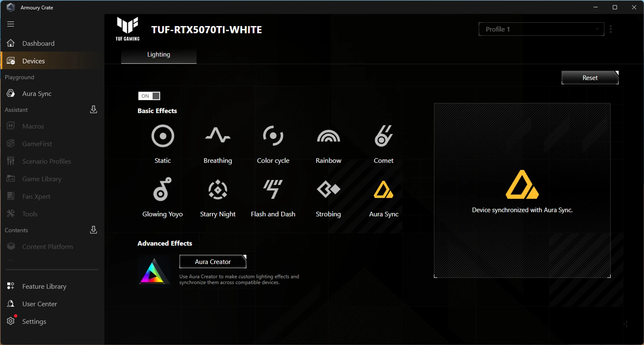Select the Aura Sync effect icon
644x345 pixels.
coord(383,190)
